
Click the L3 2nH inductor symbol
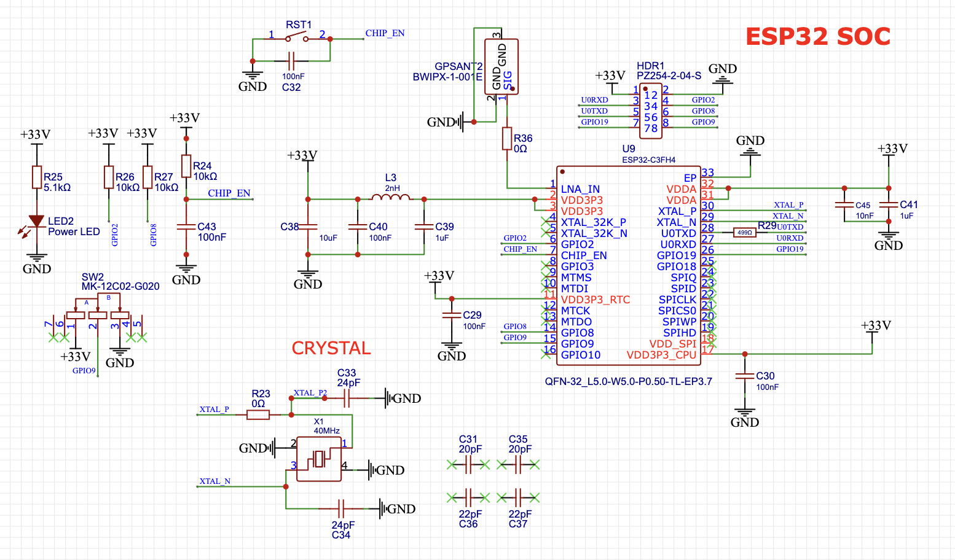pyautogui.click(x=391, y=197)
